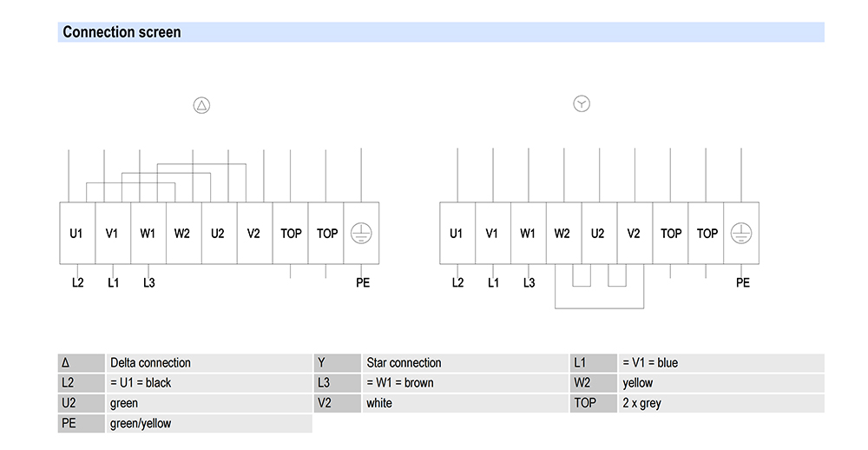Click the earth ground symbol in delta terminal block
The image size is (868, 450).
pos(361,233)
